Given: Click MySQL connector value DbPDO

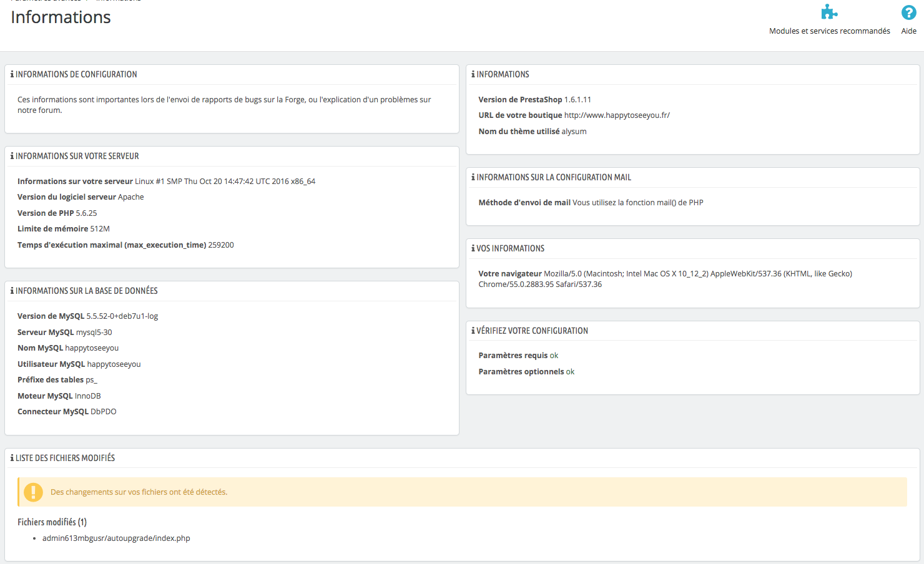Looking at the screenshot, I should [104, 411].
